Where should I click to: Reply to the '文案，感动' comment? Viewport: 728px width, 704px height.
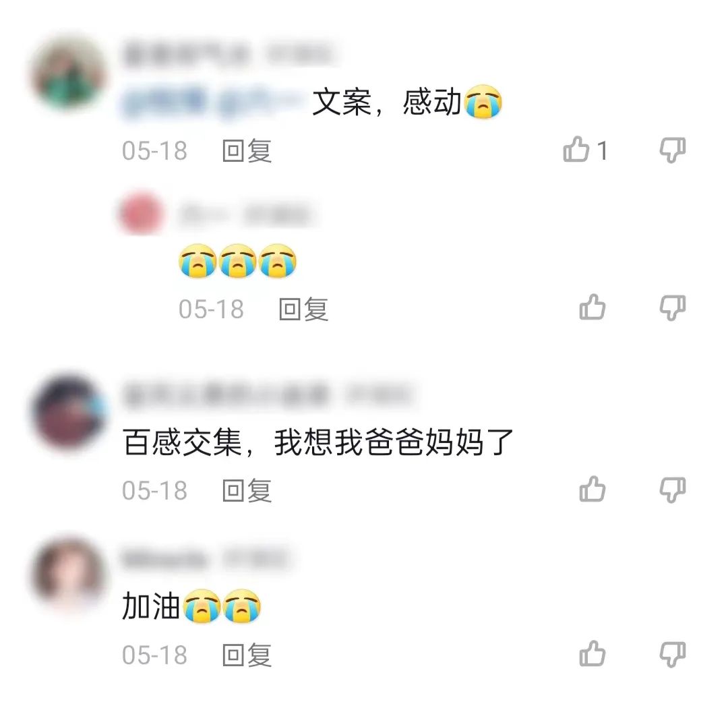247,151
